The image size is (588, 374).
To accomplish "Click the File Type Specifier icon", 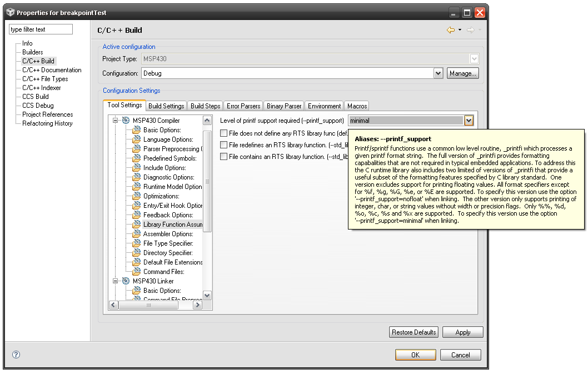I will pos(137,243).
